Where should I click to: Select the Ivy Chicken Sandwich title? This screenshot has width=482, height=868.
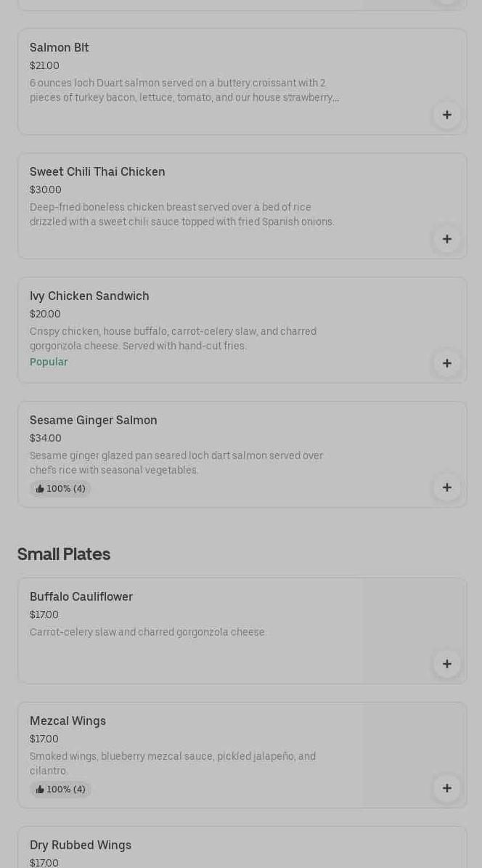tap(89, 296)
